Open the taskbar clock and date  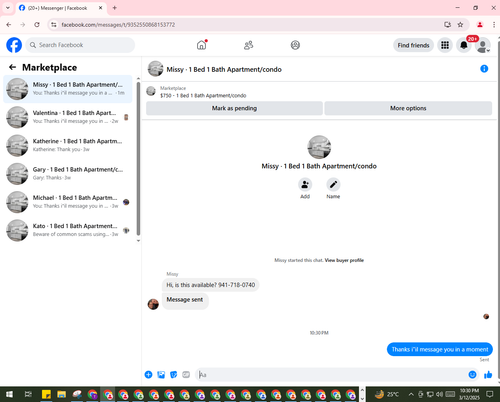pyautogui.click(x=469, y=394)
